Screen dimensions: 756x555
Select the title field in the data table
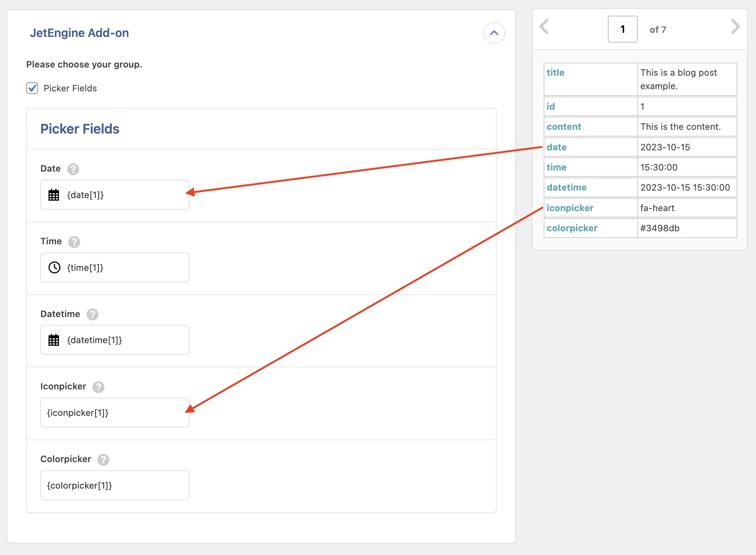(x=556, y=72)
